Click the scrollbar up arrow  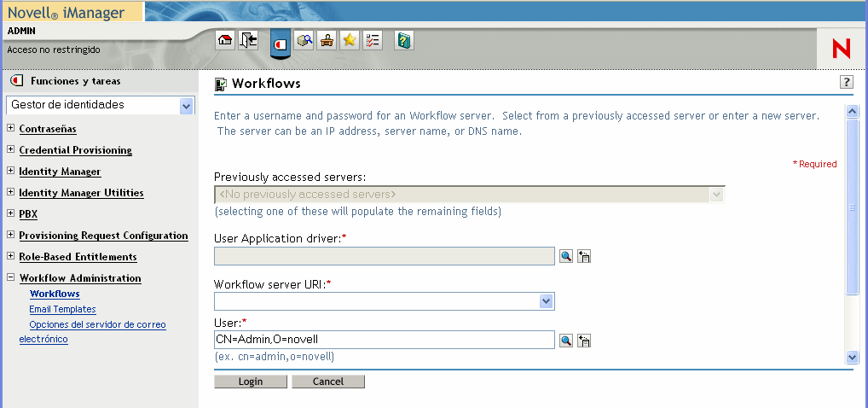pyautogui.click(x=852, y=112)
